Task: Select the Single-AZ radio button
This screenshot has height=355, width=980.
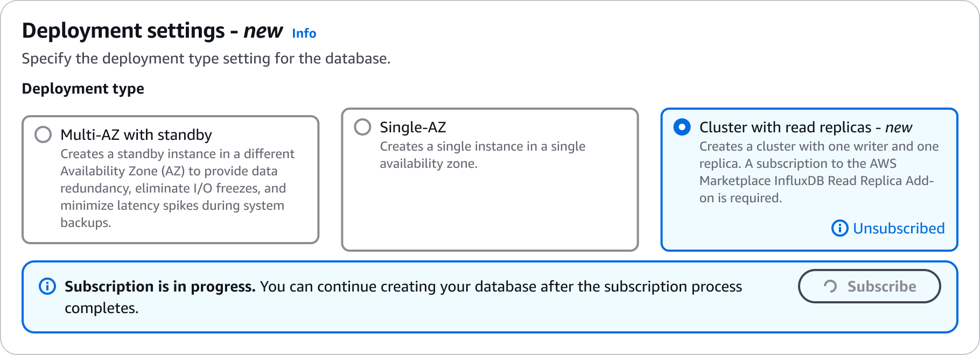Action: (x=362, y=127)
